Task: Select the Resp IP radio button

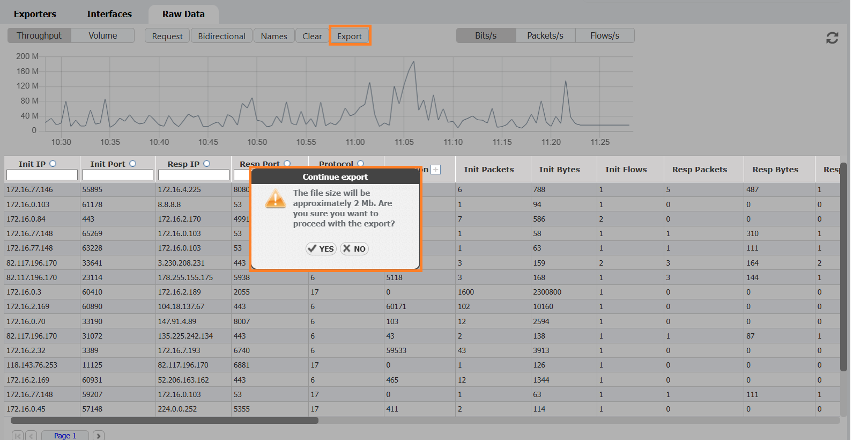Action: 207,164
